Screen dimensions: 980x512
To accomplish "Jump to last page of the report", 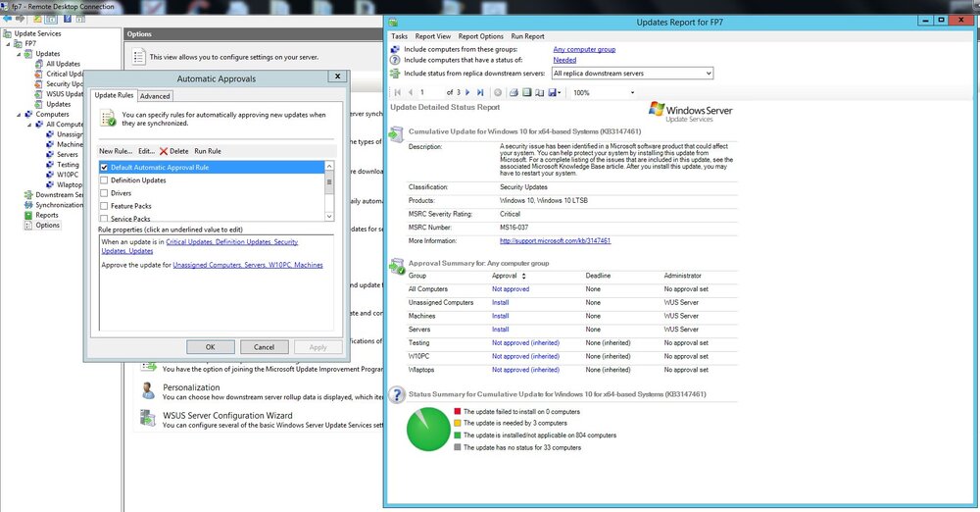I will 480,92.
